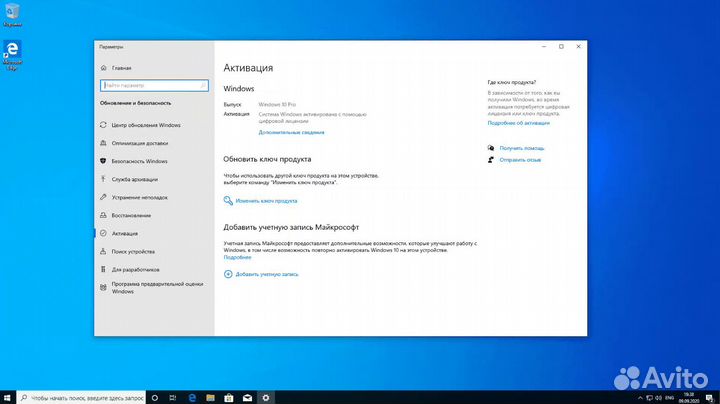This screenshot has height=404, width=720.
Task: Click the home icon by Главная
Action: point(103,68)
